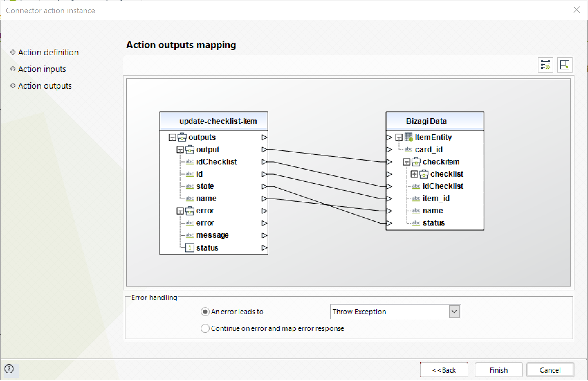Click the Finish button
This screenshot has width=588, height=381.
click(499, 370)
